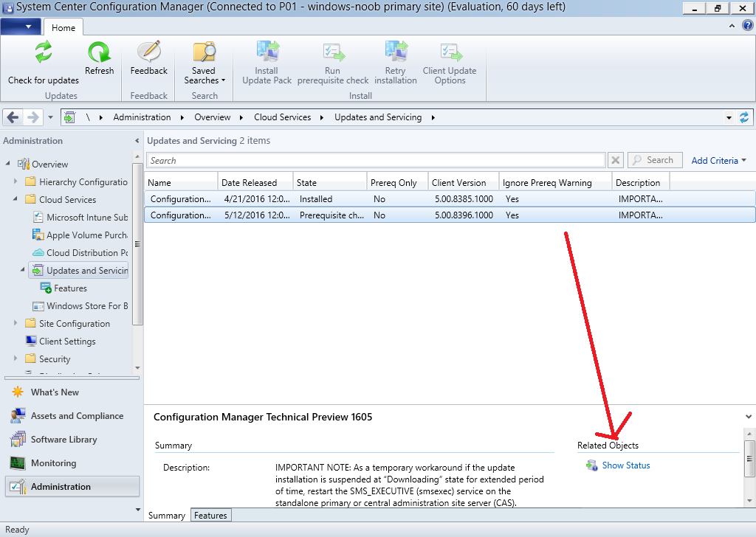Click Updates and Servicing breadcrumb item

[378, 117]
